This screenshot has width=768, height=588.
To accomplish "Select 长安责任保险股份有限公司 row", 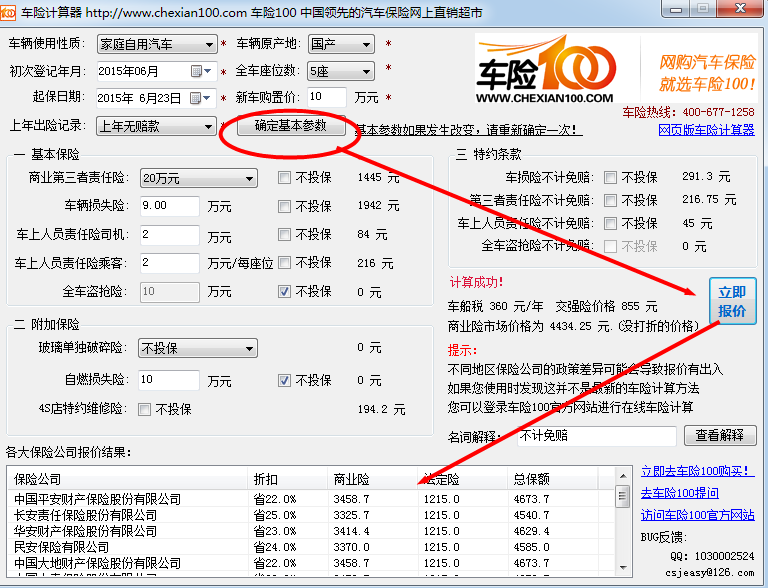I will coord(311,515).
